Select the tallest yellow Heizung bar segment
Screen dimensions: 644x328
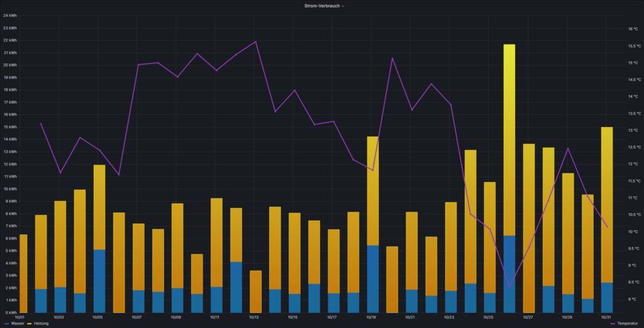pyautogui.click(x=509, y=138)
